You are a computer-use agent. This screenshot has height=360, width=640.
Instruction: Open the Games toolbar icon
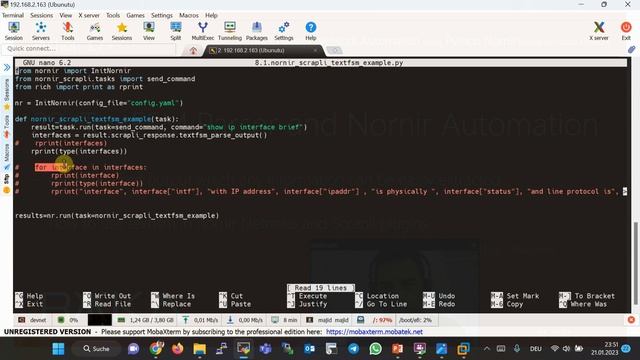point(95,31)
